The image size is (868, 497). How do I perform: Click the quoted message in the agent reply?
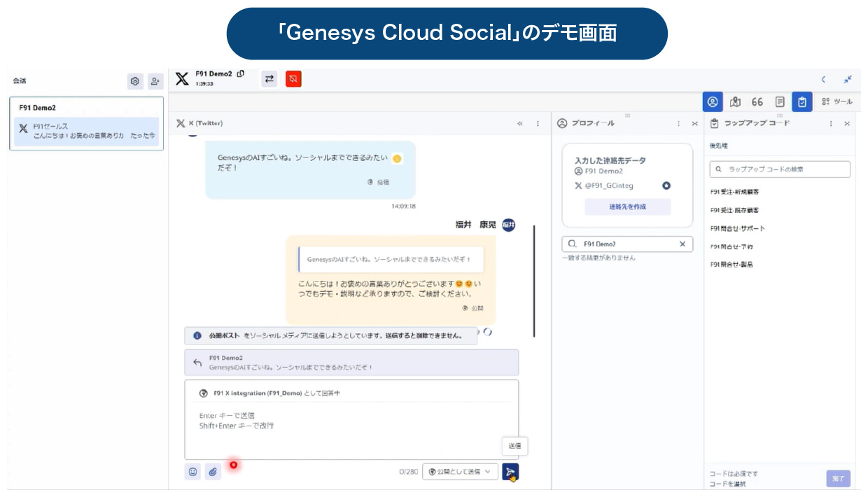click(x=390, y=259)
